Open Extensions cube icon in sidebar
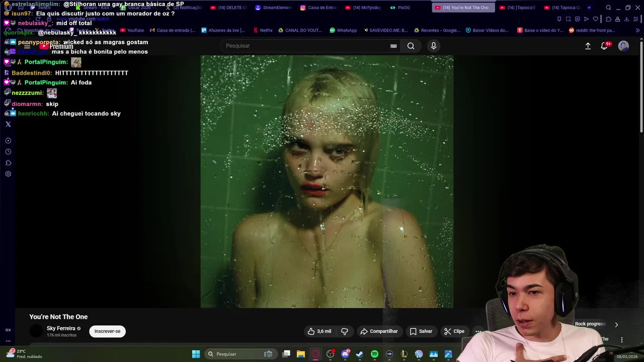Screen dimensions: 644x362 pos(8,163)
